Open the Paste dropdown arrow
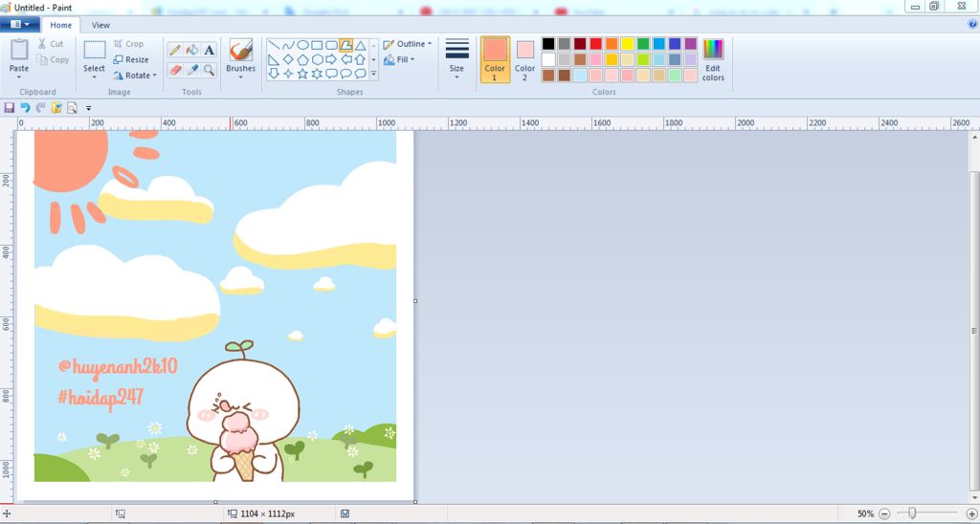This screenshot has width=980, height=524. coord(19,77)
